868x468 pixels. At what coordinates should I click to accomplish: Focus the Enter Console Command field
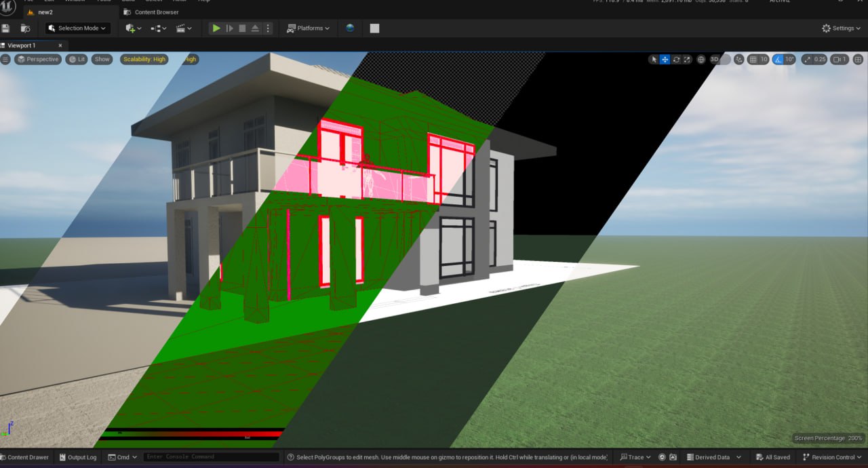[x=211, y=457]
